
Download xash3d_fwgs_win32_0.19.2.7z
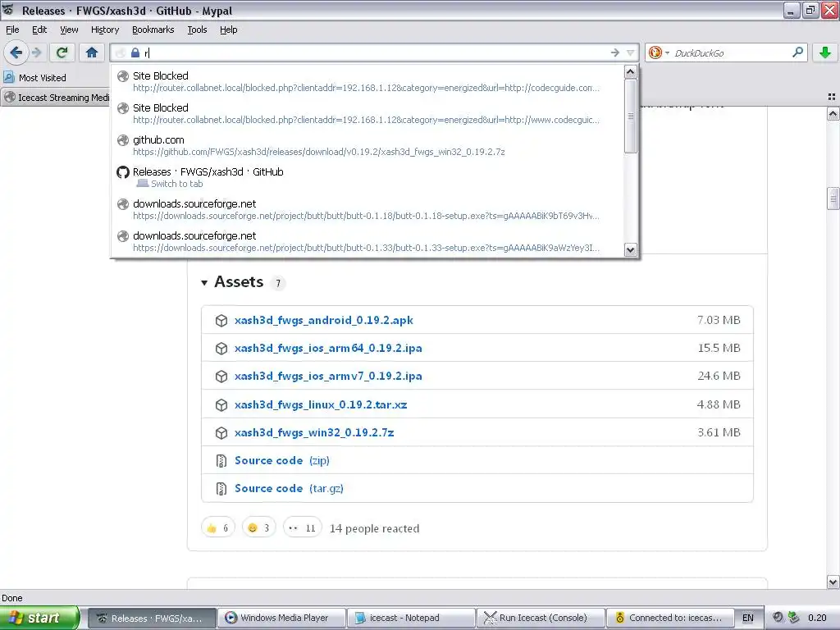click(x=314, y=432)
